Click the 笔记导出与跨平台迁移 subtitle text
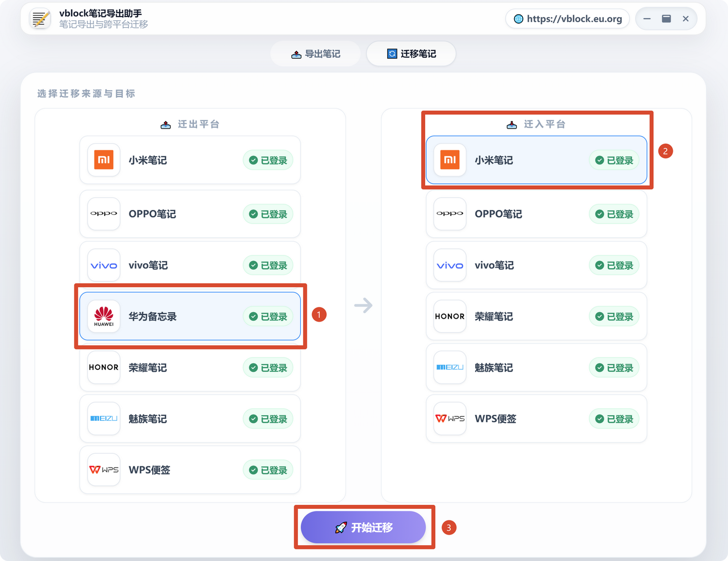The width and height of the screenshot is (728, 561). 104,24
